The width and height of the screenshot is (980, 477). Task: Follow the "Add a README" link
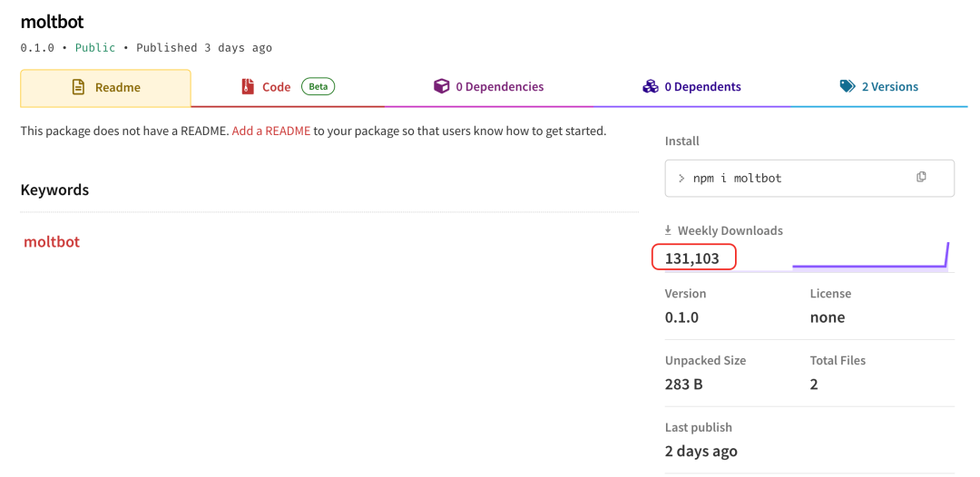click(271, 131)
